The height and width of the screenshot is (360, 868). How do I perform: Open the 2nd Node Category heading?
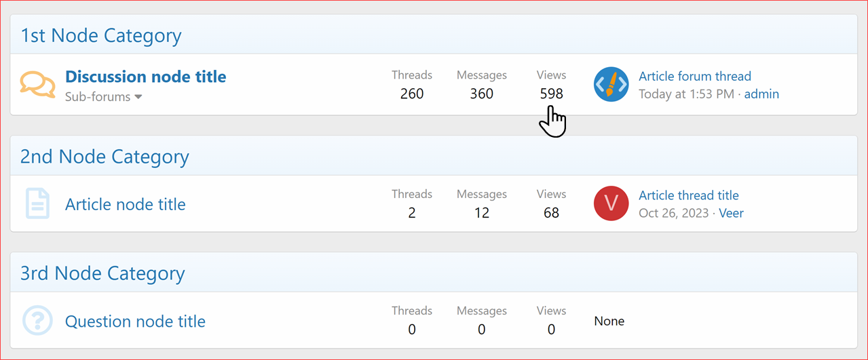[105, 157]
